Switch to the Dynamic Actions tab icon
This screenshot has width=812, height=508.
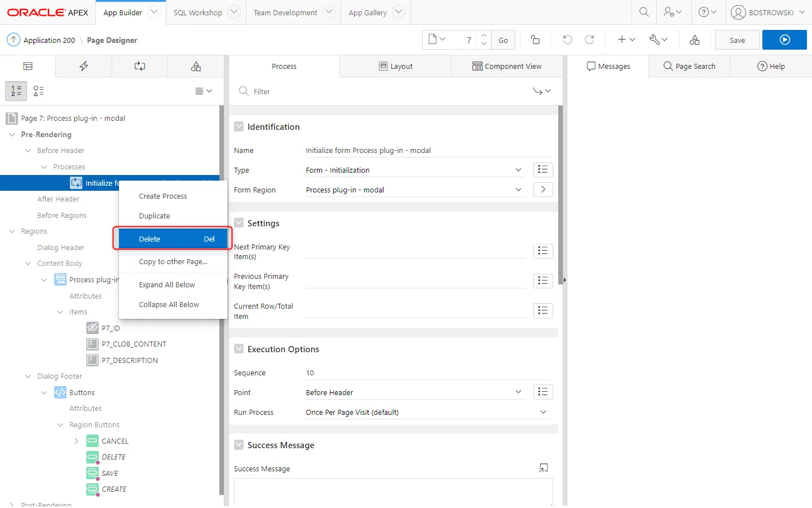(x=83, y=67)
